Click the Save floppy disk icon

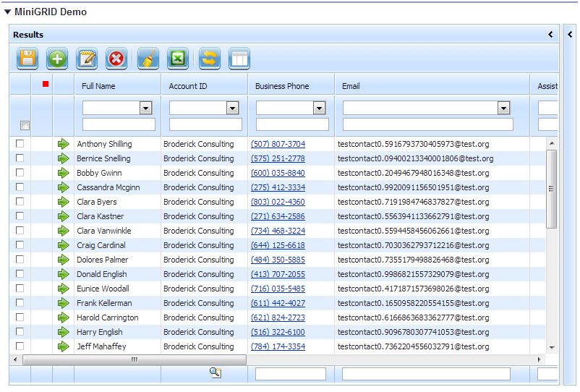pos(27,59)
